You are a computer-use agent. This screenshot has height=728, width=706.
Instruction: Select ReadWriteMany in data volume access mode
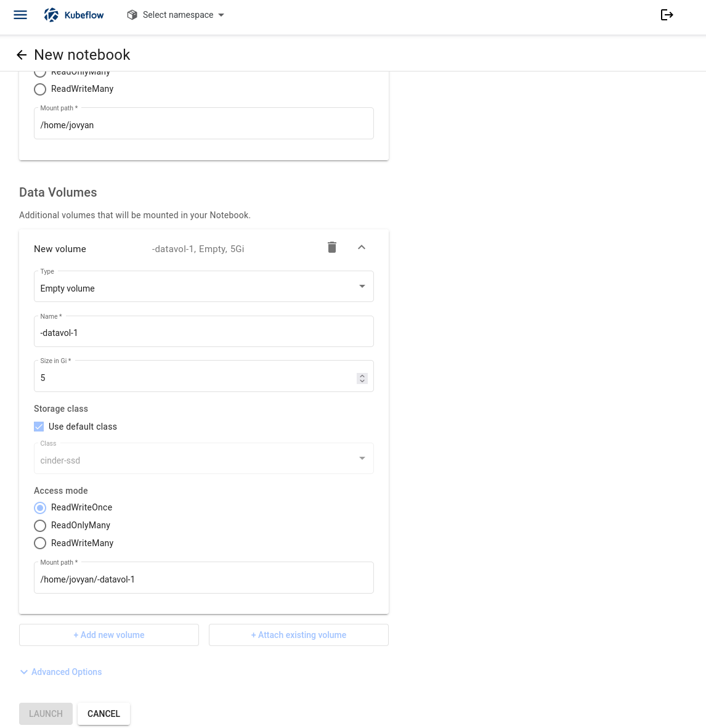click(41, 543)
